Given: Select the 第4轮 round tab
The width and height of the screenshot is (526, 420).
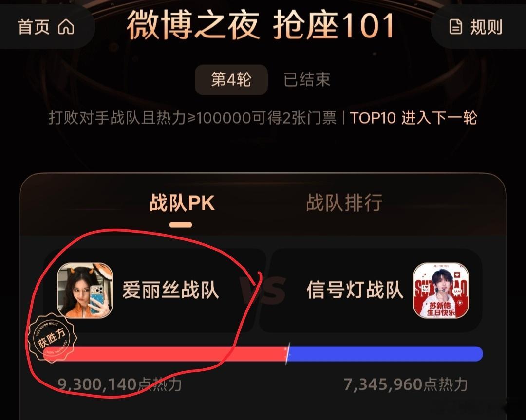Looking at the screenshot, I should (x=231, y=80).
